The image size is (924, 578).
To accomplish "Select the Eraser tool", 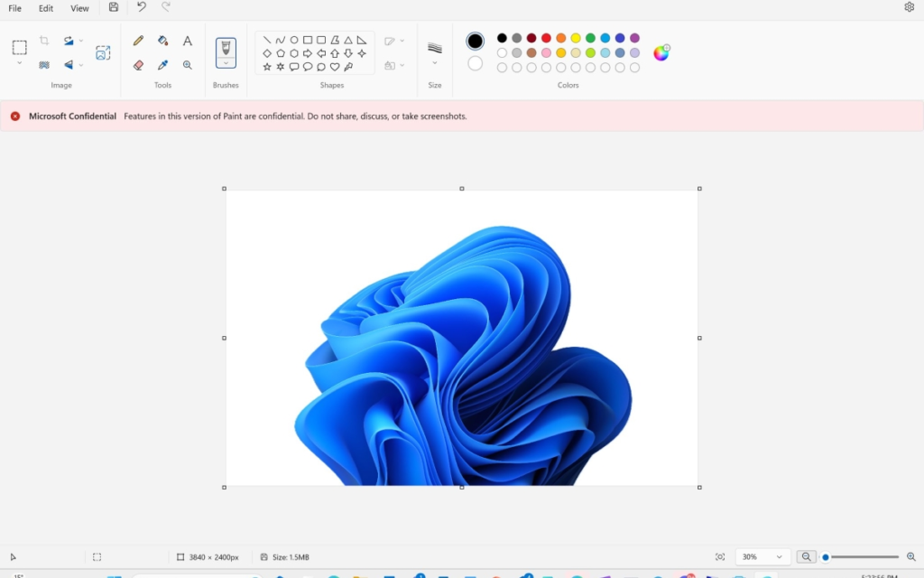I will (x=138, y=65).
